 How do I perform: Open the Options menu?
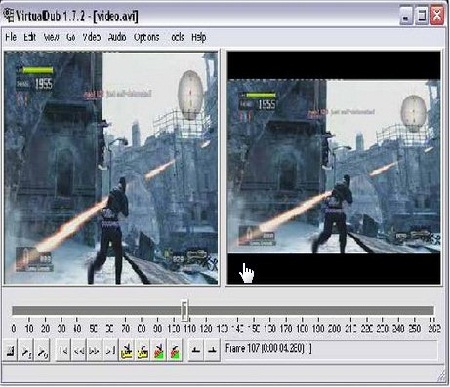[147, 37]
